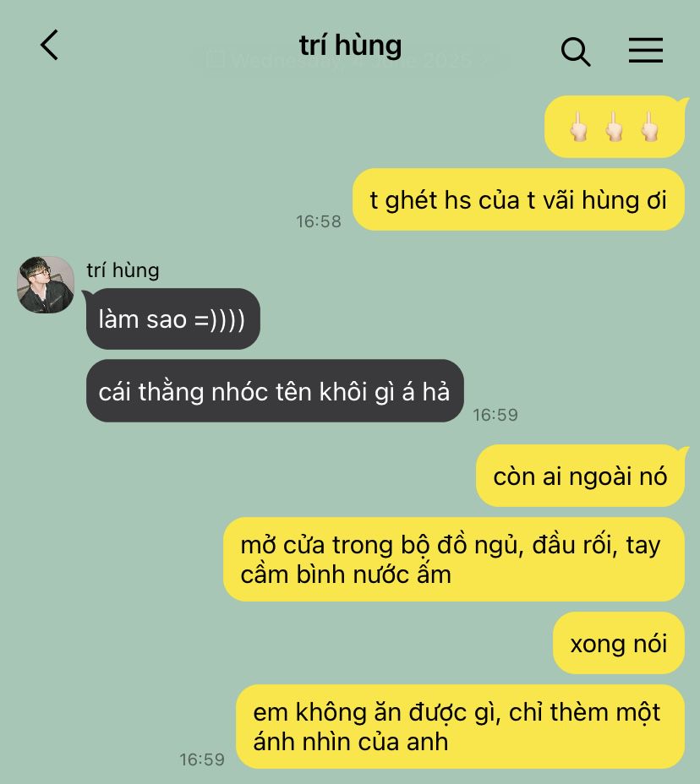Select message 'cái thằng nhóc tên khôi gì á hả'
The height and width of the screenshot is (784, 700).
click(x=275, y=391)
